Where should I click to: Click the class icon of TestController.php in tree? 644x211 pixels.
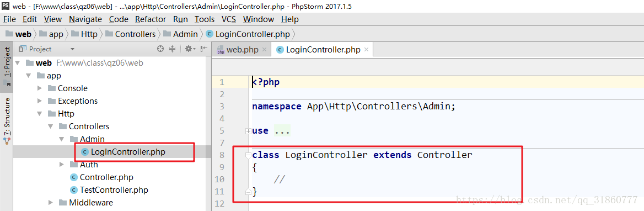tap(74, 190)
